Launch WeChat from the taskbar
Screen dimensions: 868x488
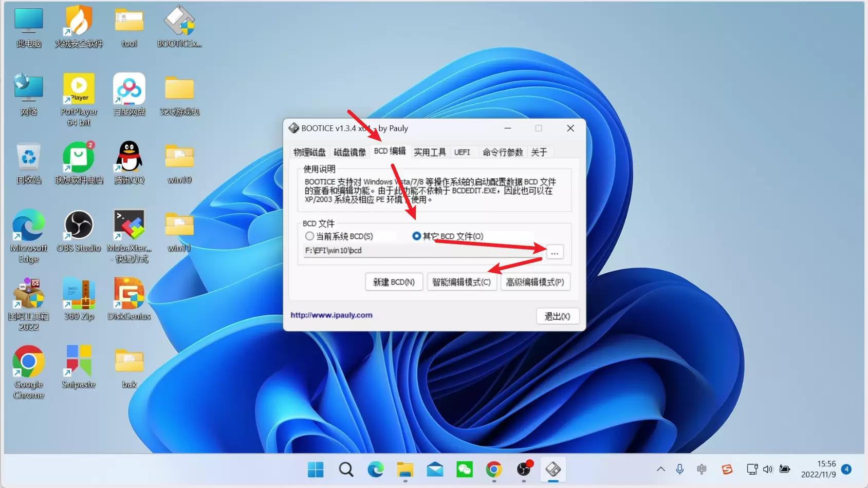pyautogui.click(x=465, y=469)
